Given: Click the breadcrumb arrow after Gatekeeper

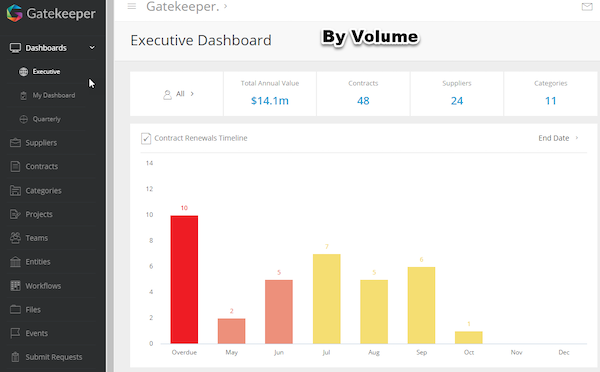Looking at the screenshot, I should (225, 6).
